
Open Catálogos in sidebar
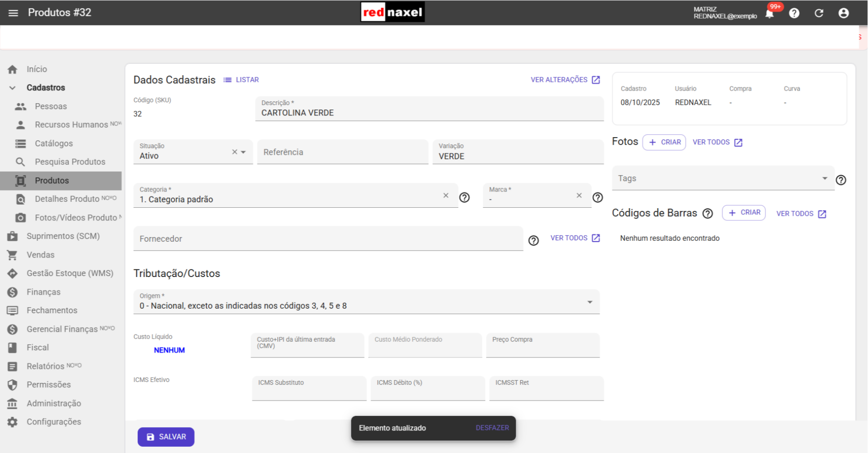pyautogui.click(x=61, y=143)
